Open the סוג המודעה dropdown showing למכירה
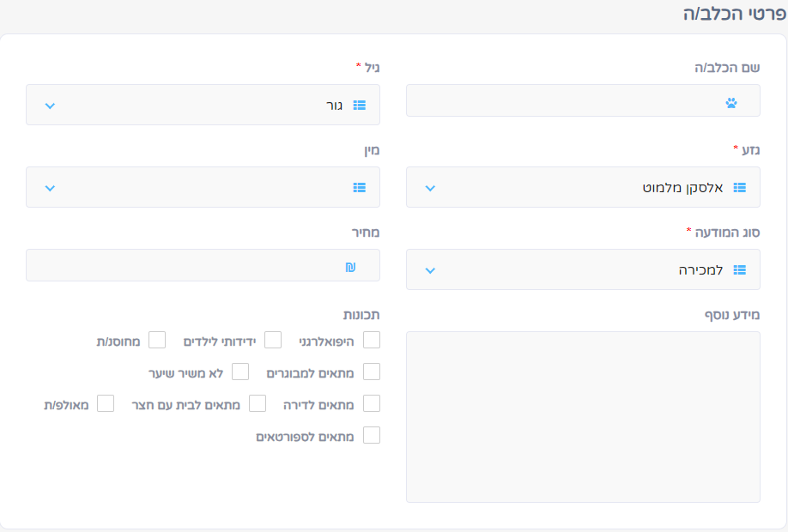788x532 pixels. (x=583, y=269)
